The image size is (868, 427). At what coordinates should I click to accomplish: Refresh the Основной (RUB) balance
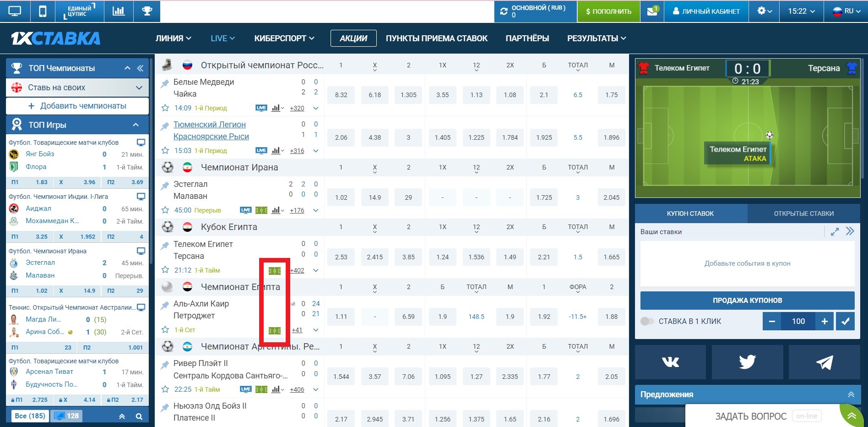(x=504, y=11)
